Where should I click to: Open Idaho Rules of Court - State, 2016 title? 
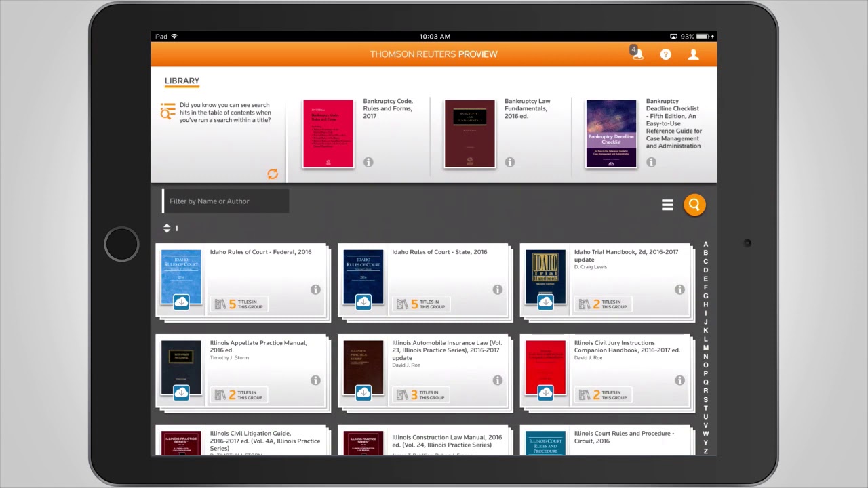439,252
